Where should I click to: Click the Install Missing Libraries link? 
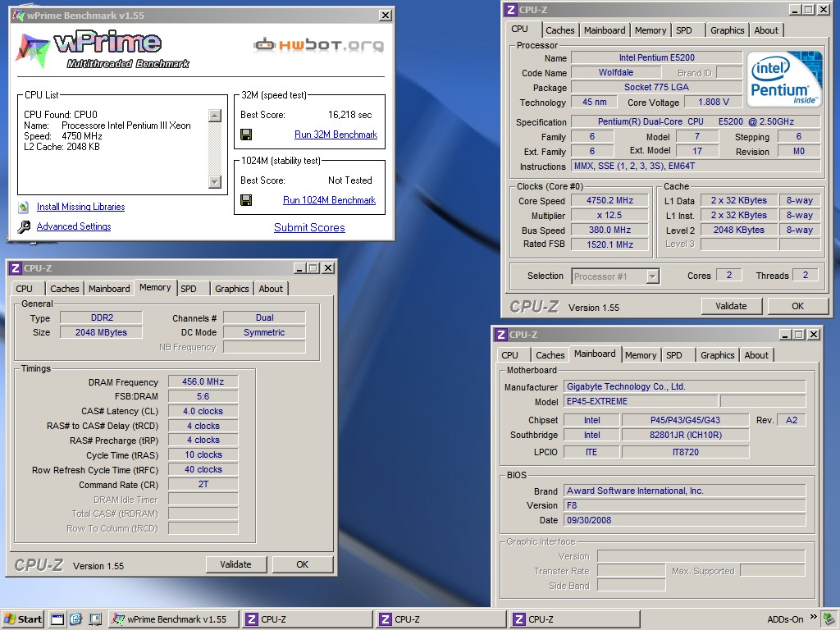81,207
